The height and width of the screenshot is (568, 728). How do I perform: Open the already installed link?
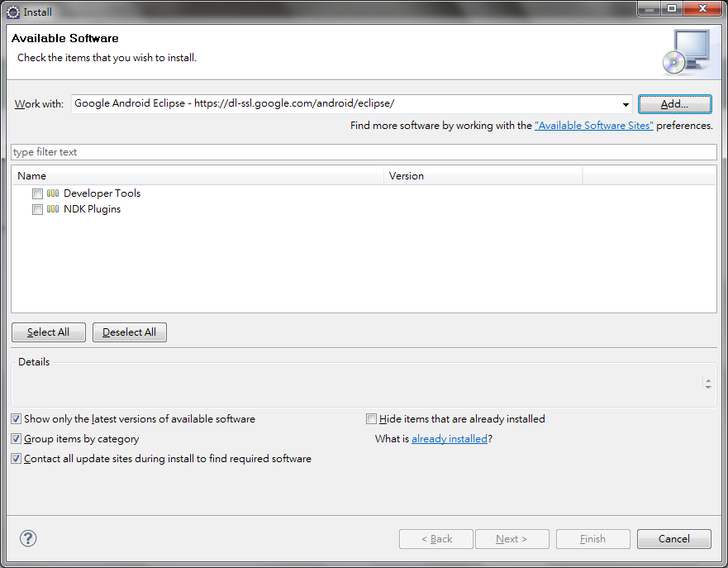450,439
